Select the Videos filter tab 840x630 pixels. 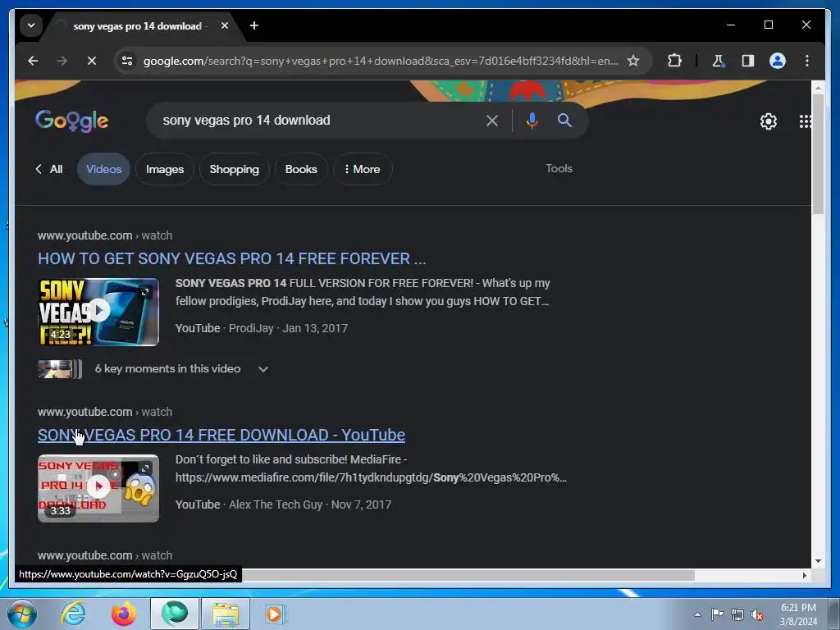coord(103,169)
